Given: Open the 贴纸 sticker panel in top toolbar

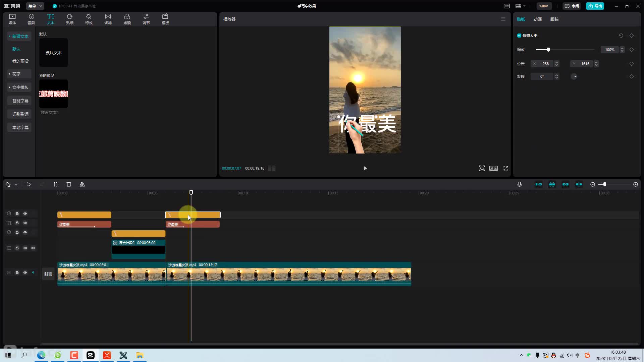Looking at the screenshot, I should (x=70, y=19).
